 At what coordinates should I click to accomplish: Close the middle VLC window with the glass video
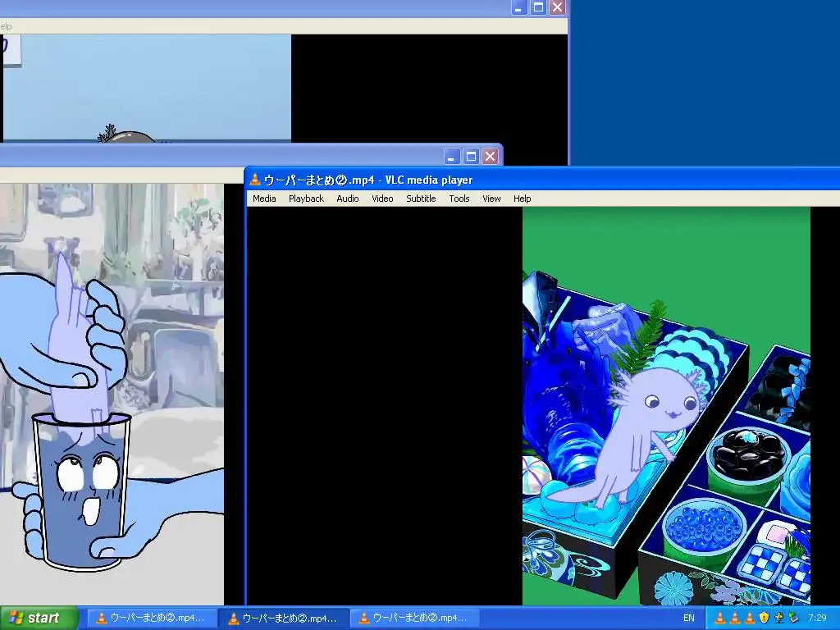pos(491,157)
